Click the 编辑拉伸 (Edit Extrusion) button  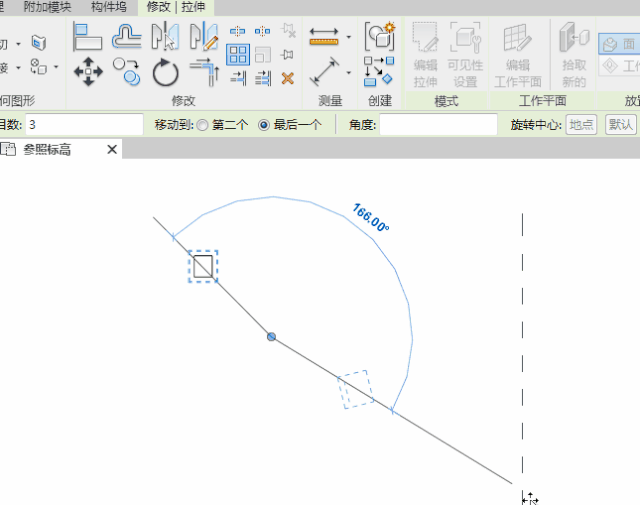coord(425,54)
